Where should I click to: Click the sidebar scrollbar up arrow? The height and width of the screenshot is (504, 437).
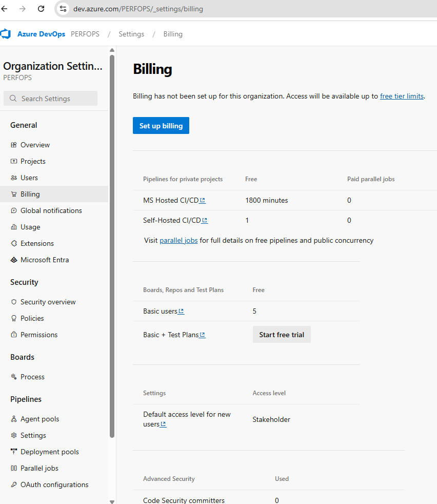coord(112,50)
